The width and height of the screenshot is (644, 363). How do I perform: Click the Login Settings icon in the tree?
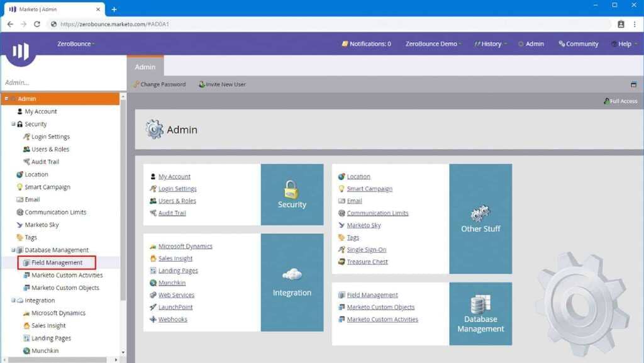[x=26, y=137]
